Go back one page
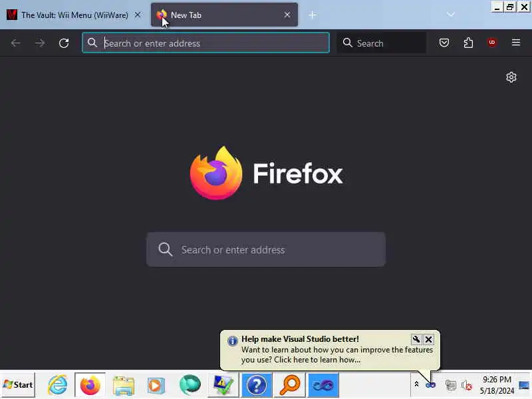Image resolution: width=532 pixels, height=399 pixels. click(15, 43)
